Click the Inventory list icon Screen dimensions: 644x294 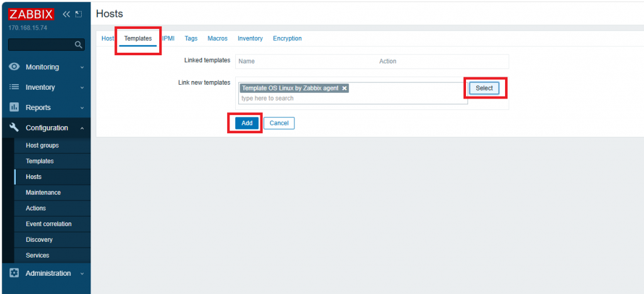[x=14, y=87]
